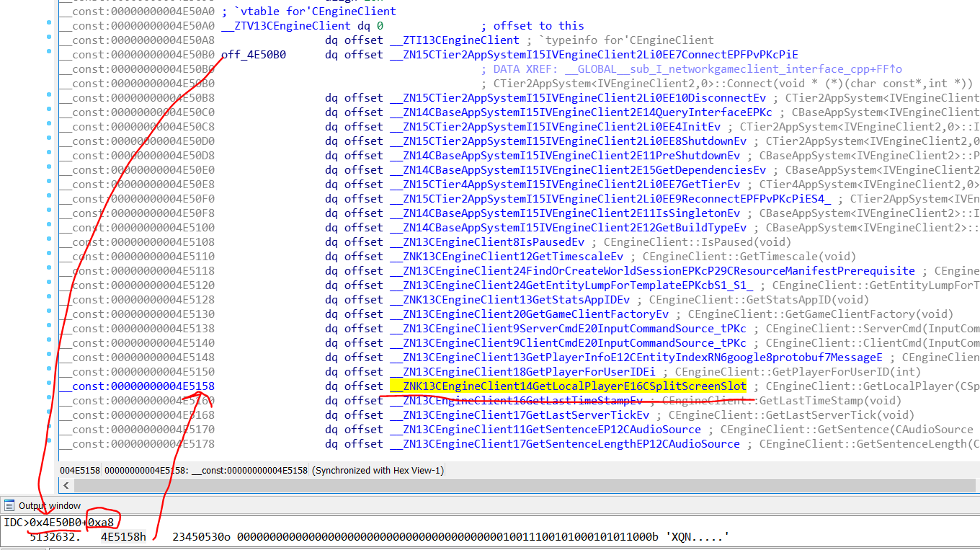Toggle breakpoint dot at address 4E5108
Screen dimensions: 980x550
(x=48, y=242)
